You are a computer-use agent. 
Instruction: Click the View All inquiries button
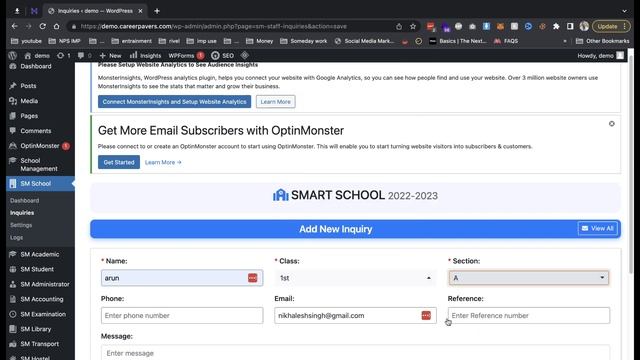coord(598,229)
